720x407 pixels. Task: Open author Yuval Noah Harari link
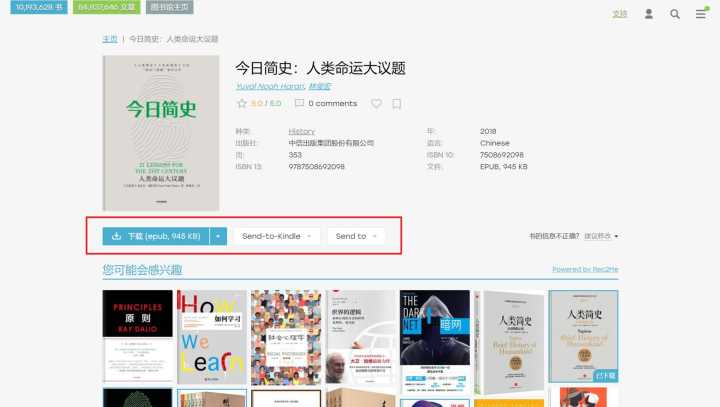(270, 86)
